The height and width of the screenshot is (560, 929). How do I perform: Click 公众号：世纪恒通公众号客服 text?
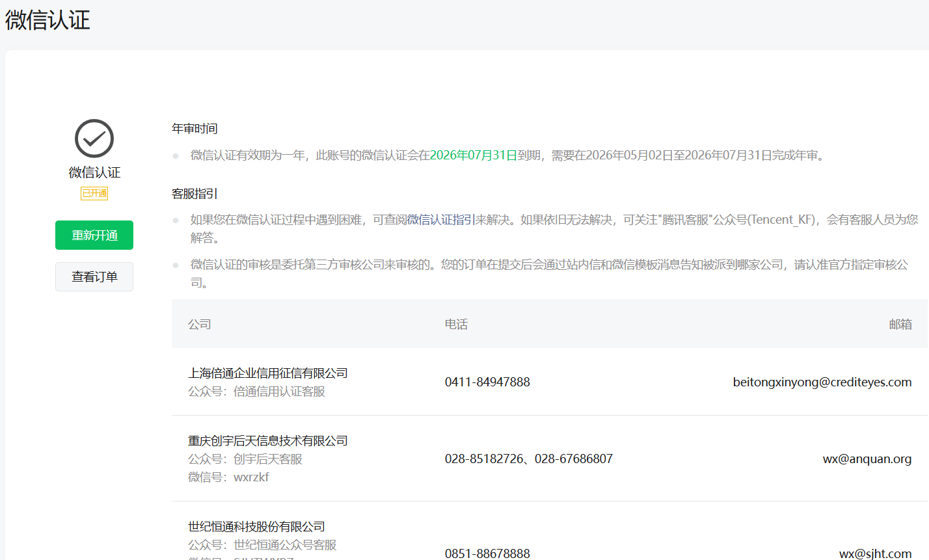tap(262, 545)
